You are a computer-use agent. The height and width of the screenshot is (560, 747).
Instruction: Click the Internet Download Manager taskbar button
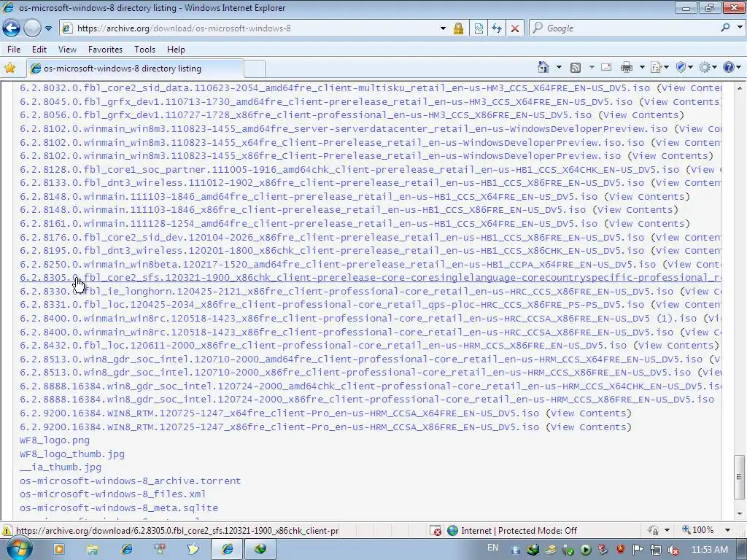260,550
